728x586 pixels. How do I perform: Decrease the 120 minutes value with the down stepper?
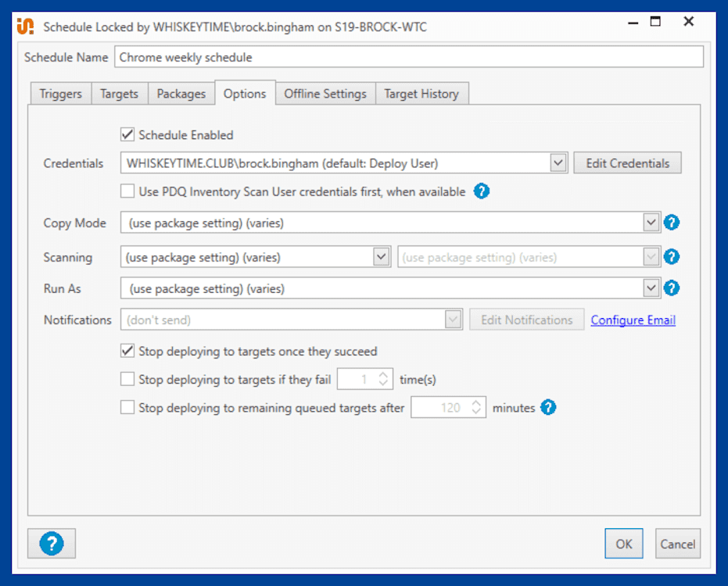(x=476, y=412)
